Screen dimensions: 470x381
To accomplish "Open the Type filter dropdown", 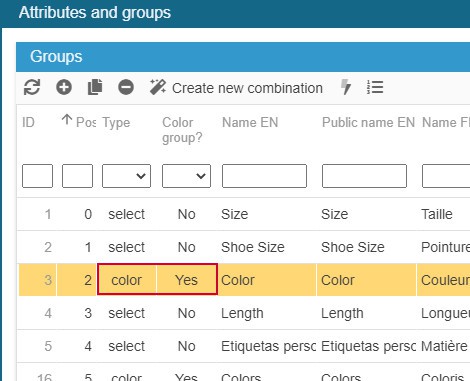I will [x=126, y=176].
